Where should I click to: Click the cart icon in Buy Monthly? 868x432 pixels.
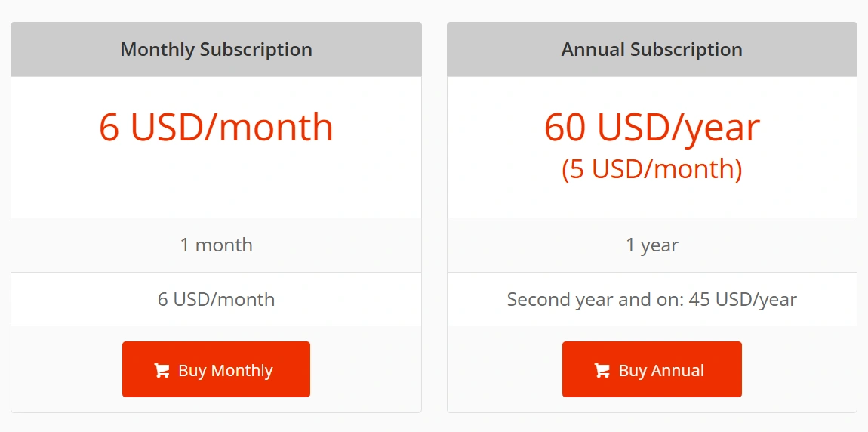[162, 371]
